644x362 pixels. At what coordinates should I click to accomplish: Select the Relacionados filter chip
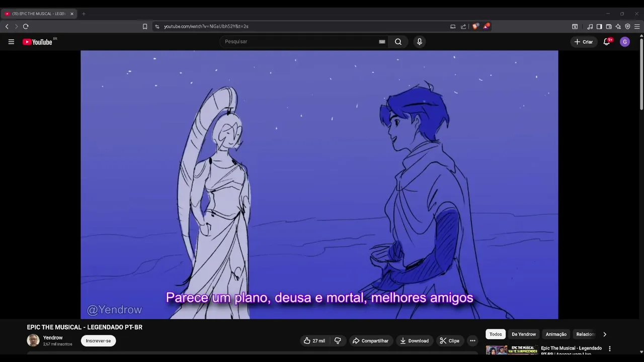coord(585,334)
